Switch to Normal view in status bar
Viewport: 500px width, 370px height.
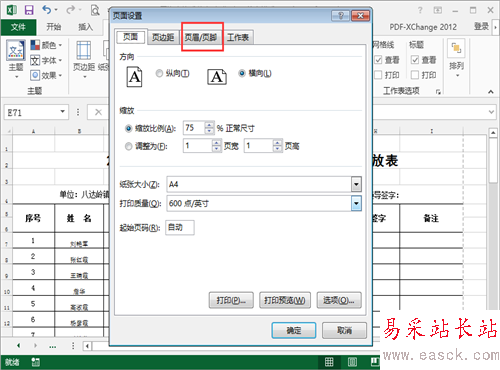pos(329,362)
